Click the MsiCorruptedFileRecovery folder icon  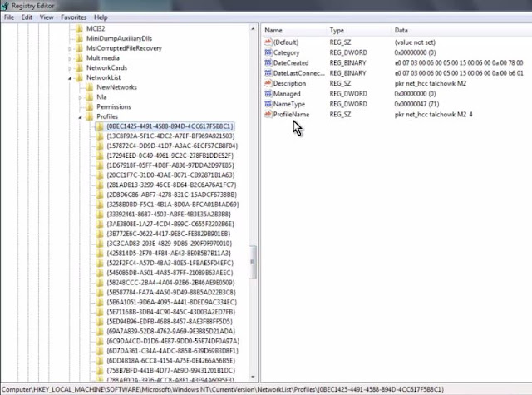[79, 48]
